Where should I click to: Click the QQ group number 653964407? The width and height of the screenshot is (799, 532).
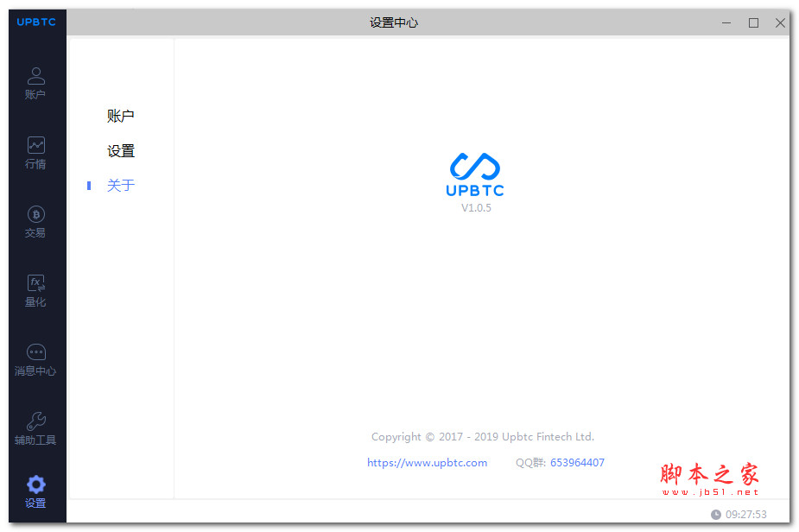[x=577, y=463]
